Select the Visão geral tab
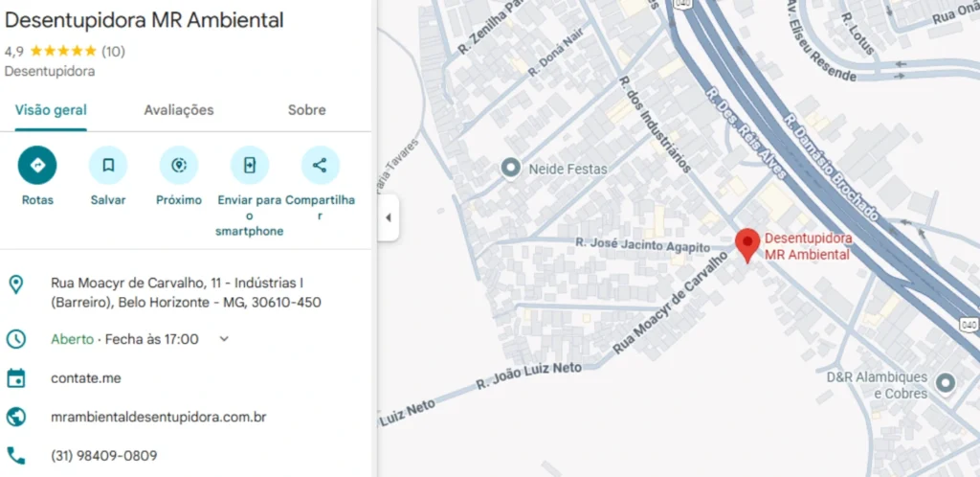Screen dimensions: 980x477 51,110
